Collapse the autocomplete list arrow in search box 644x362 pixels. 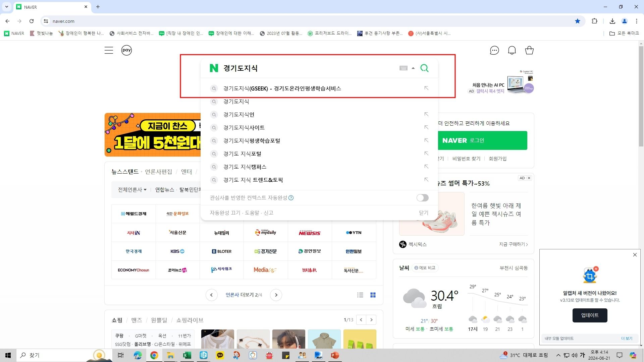413,68
